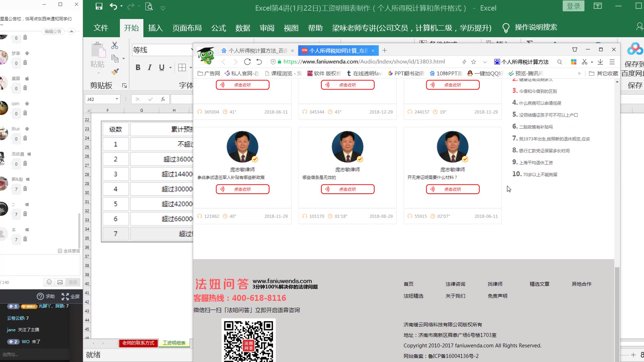
Task: Open ranking item 今借和今借到的区别
Action: click(538, 91)
